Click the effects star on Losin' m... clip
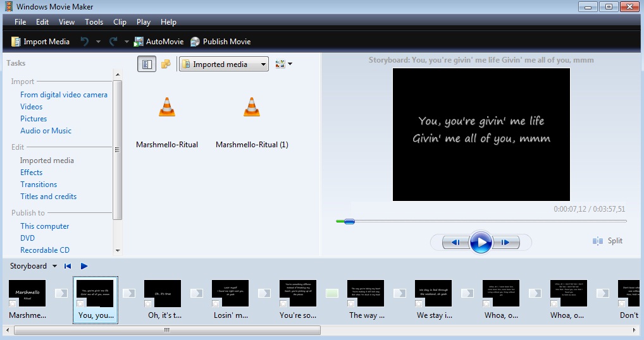The width and height of the screenshot is (644, 340). click(x=216, y=303)
